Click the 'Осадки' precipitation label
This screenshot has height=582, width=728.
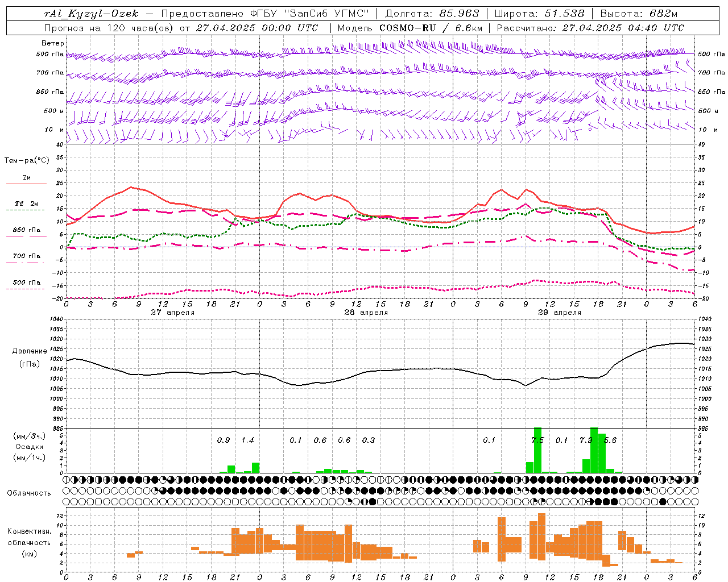[30, 447]
